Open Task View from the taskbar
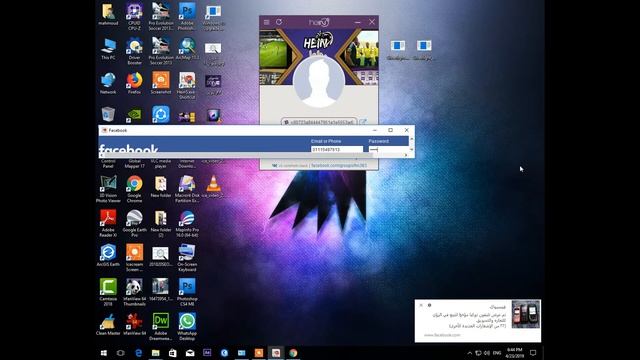This screenshot has height=360, width=640. (121, 353)
